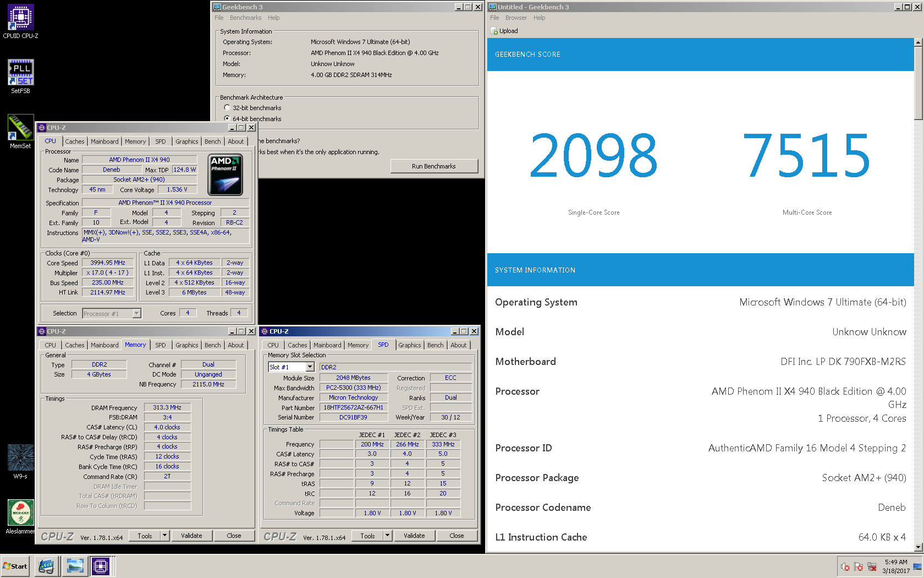Switch to Graphics tab in top CPU-Z window
Viewport: 924px width, 578px height.
pyautogui.click(x=187, y=141)
